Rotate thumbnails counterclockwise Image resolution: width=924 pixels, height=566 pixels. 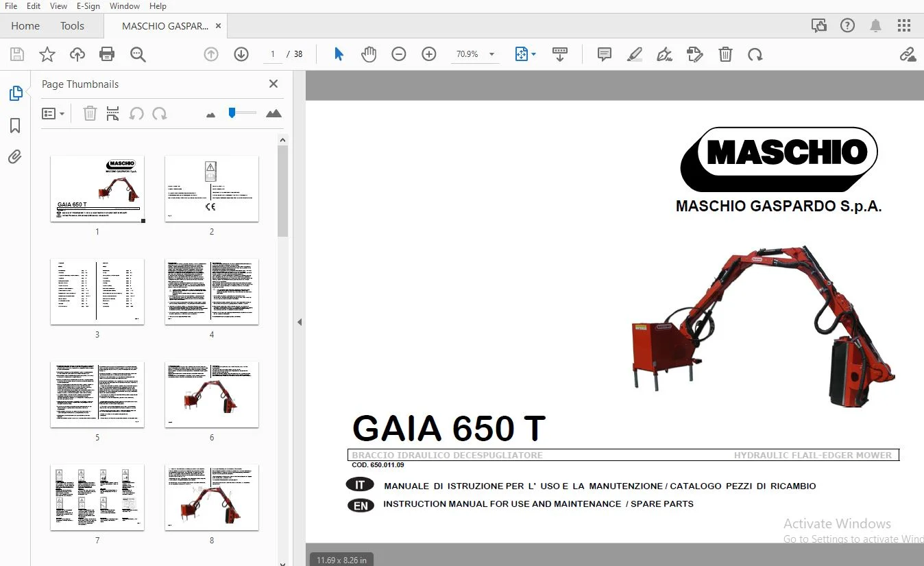coord(136,113)
